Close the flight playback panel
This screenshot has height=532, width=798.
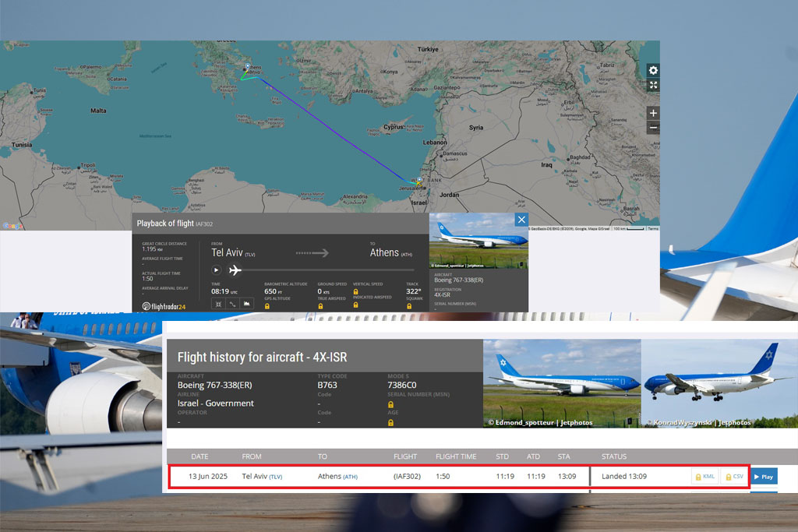[x=521, y=220]
